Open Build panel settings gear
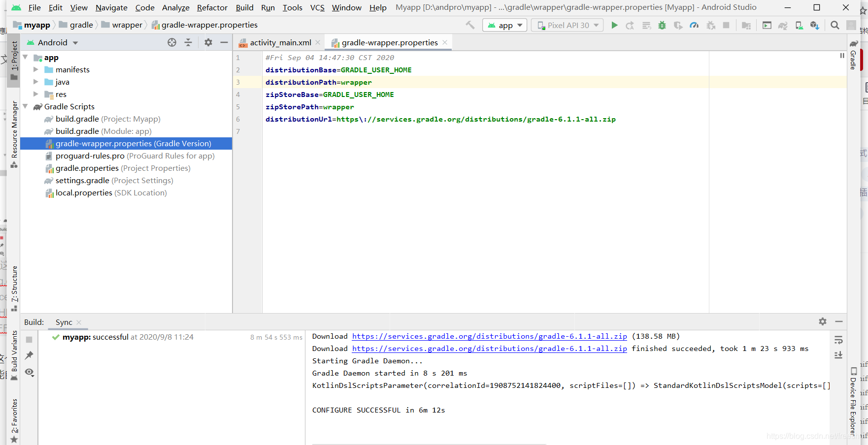868x445 pixels. 823,321
